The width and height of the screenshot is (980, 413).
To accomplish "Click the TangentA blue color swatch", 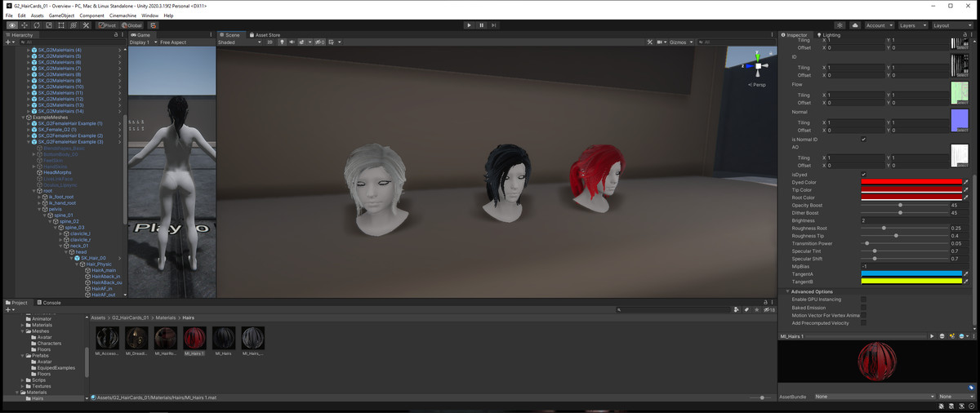I will tap(911, 273).
